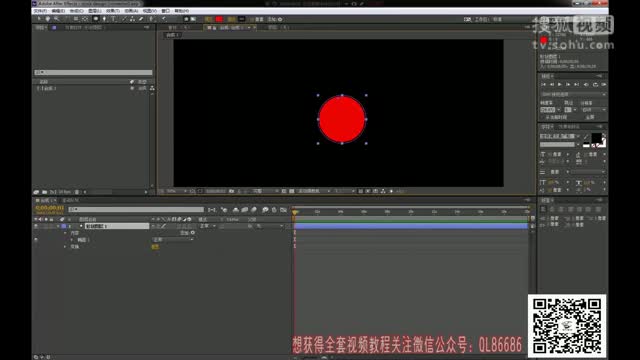Toggle visibility eye of the shape layer

coord(36,226)
